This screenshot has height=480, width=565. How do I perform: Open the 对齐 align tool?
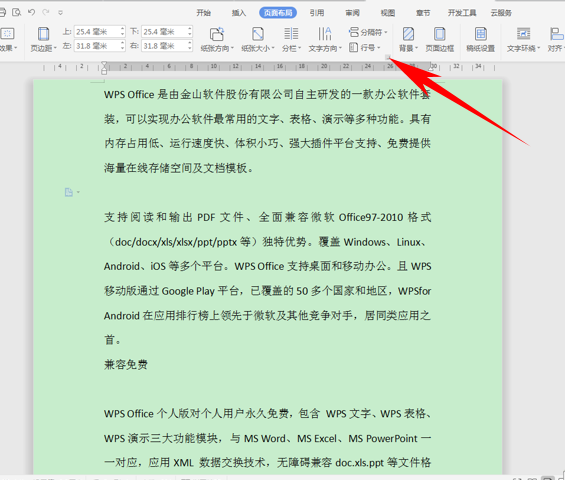click(556, 39)
